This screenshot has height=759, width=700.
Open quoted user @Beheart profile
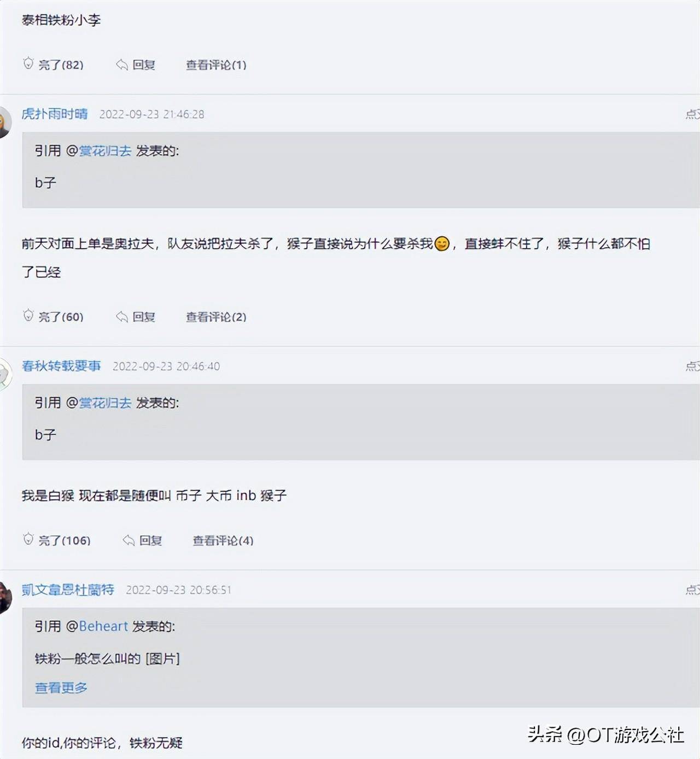tap(103, 626)
